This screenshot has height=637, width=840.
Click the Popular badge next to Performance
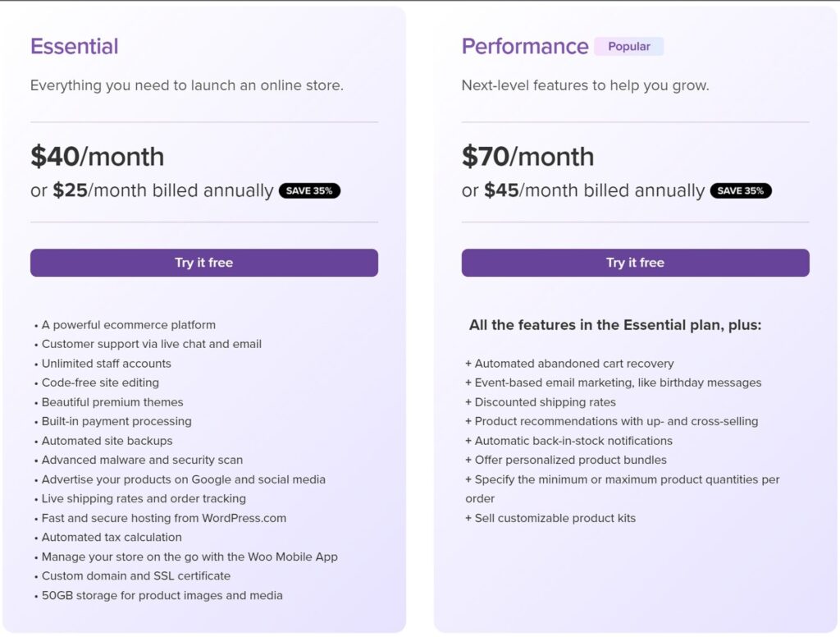629,47
